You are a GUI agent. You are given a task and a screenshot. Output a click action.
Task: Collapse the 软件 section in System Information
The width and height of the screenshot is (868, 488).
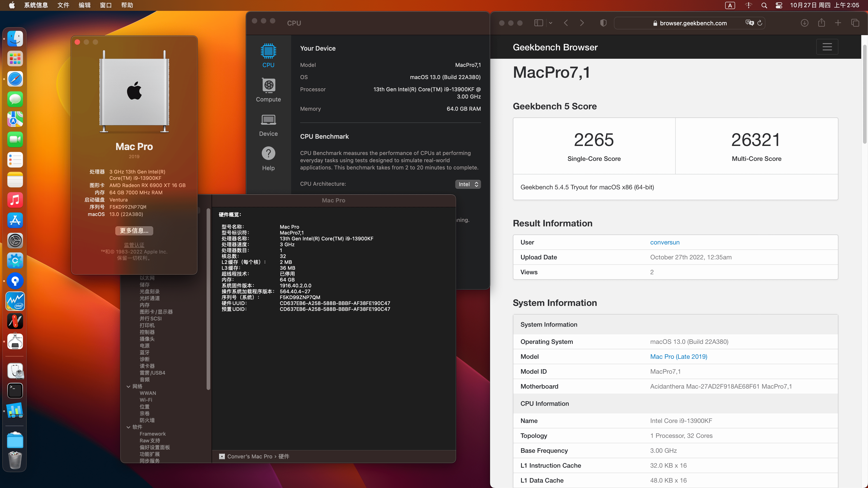pyautogui.click(x=128, y=427)
